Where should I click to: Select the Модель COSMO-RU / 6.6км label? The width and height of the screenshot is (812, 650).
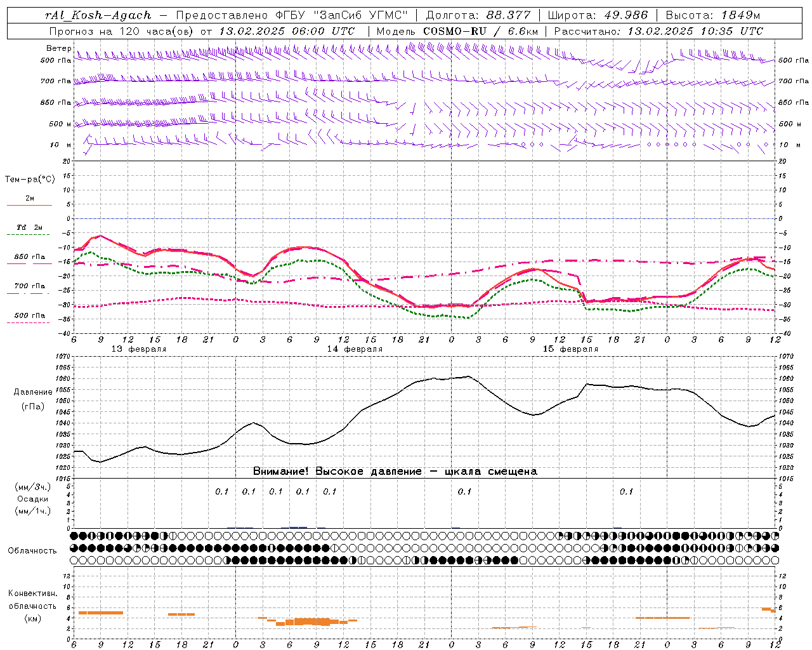tap(457, 30)
